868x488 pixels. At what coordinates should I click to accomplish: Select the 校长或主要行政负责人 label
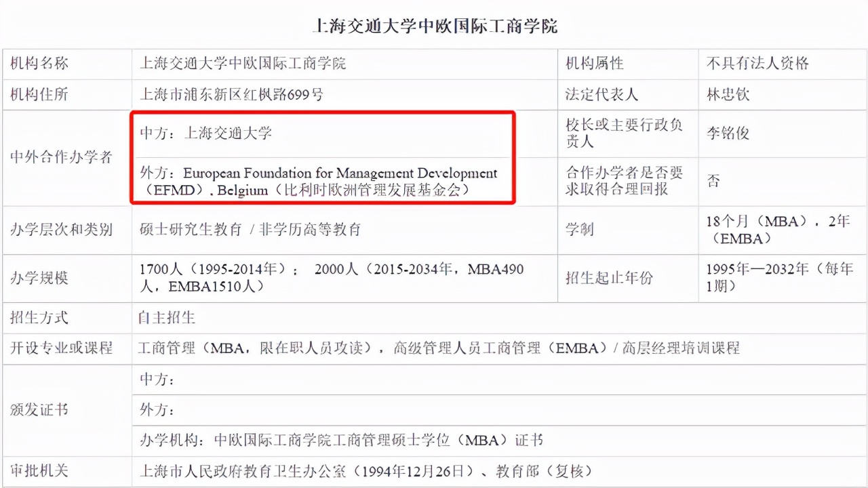pos(625,133)
